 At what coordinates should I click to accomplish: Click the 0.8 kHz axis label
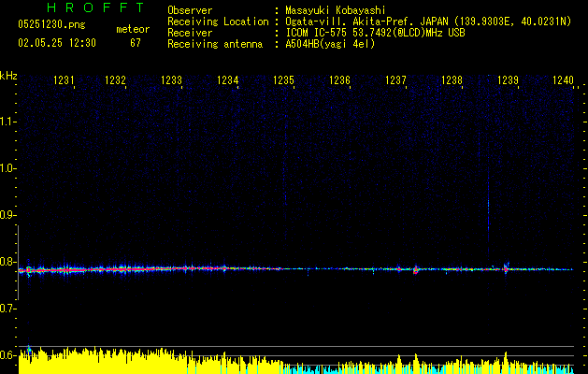pos(8,262)
